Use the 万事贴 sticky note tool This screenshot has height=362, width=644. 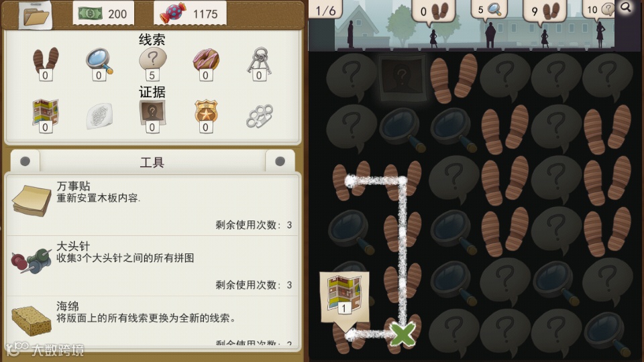(152, 205)
